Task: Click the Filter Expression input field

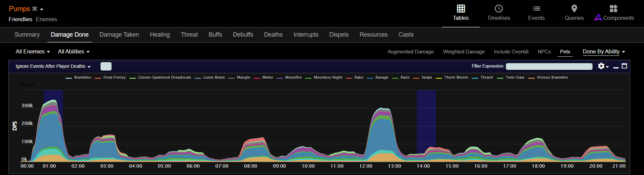Action: point(549,67)
